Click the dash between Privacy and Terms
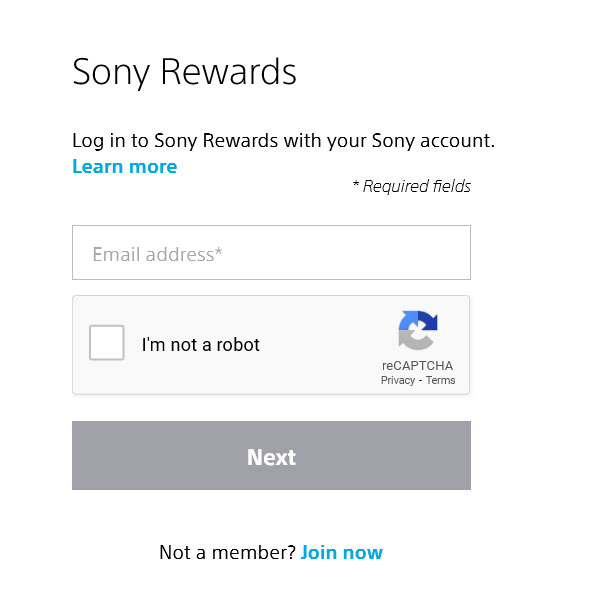Viewport: 591px width, 589px height. tap(420, 381)
